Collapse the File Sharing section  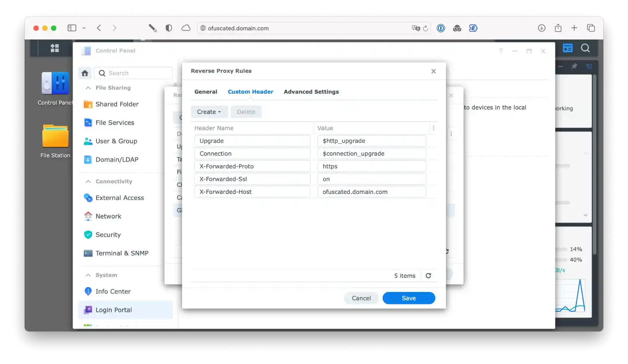88,88
